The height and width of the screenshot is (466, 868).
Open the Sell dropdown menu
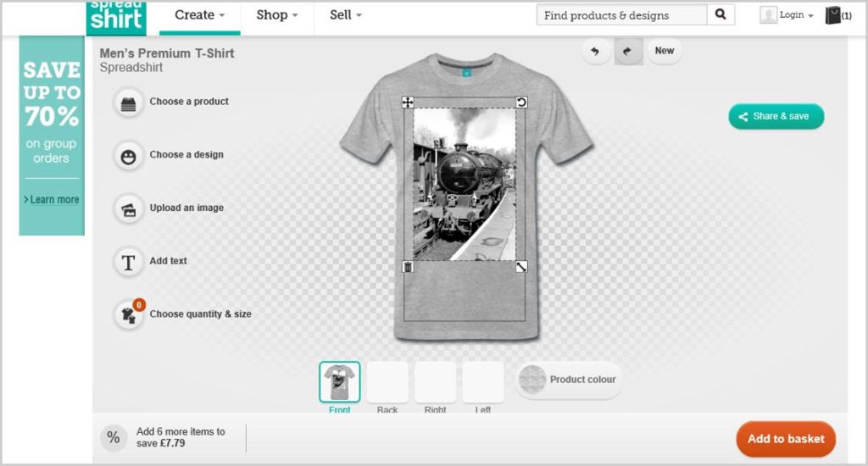pos(346,15)
